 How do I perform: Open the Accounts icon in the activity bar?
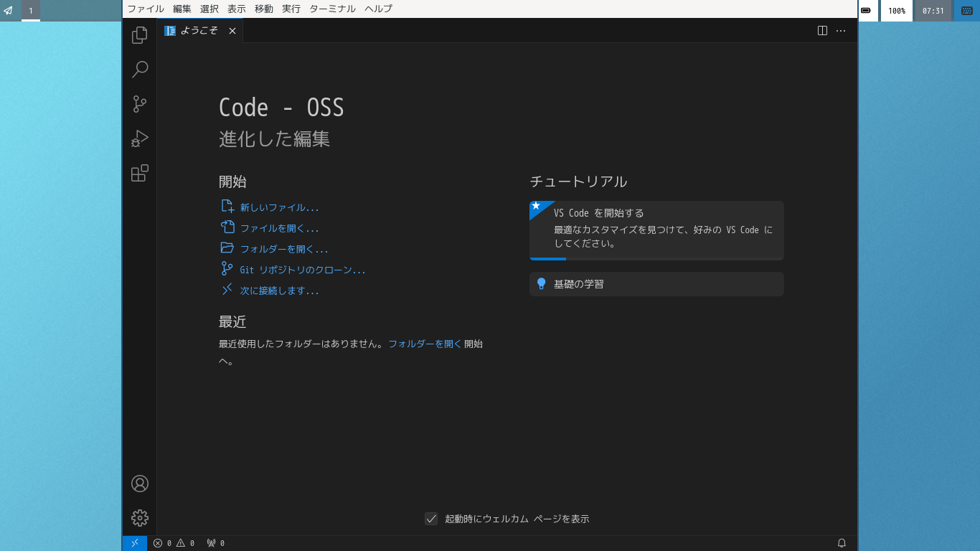[x=140, y=484]
